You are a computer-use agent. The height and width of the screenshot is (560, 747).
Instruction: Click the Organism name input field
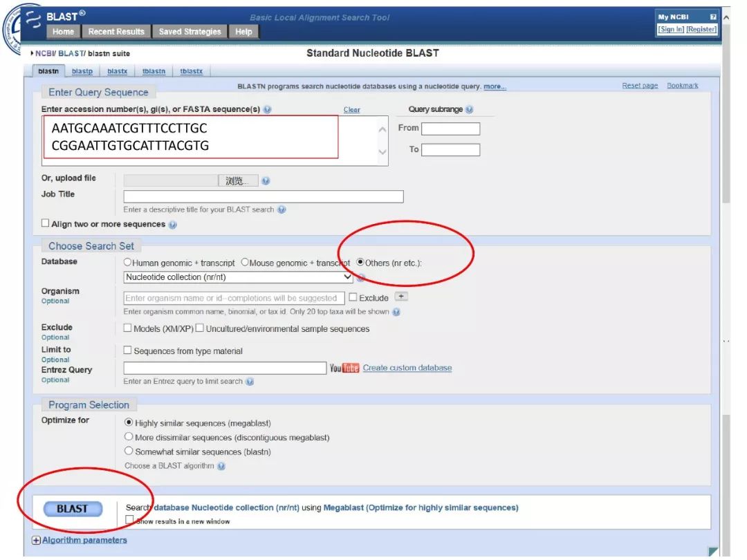pyautogui.click(x=234, y=298)
